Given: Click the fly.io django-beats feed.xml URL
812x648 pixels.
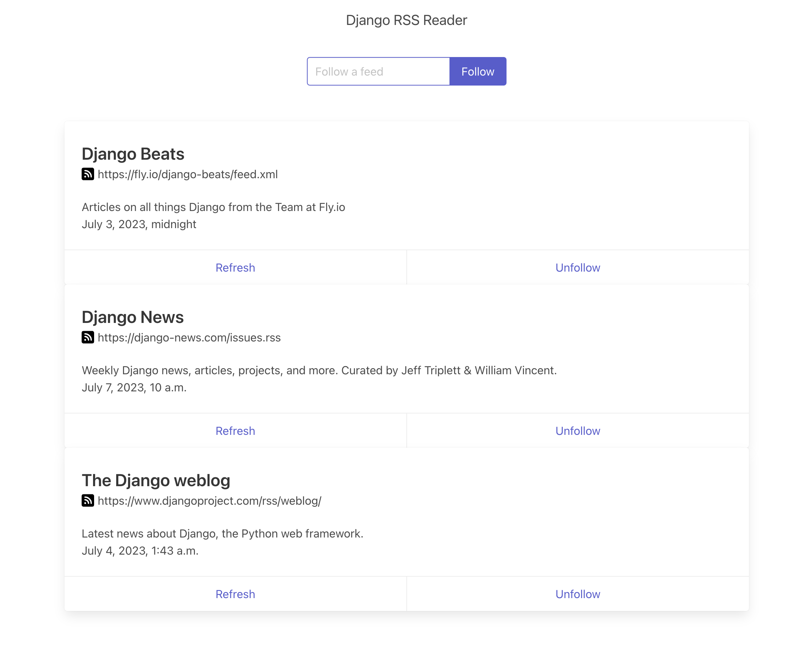Looking at the screenshot, I should (x=187, y=174).
